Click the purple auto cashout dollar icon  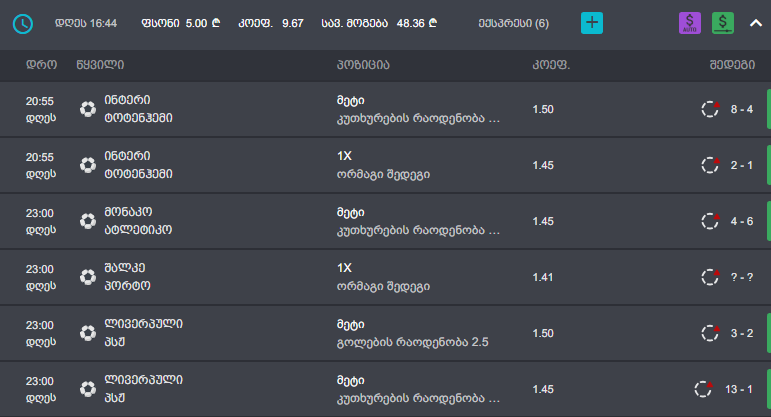click(689, 23)
